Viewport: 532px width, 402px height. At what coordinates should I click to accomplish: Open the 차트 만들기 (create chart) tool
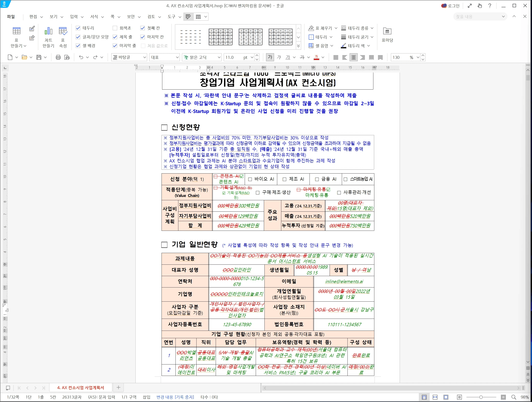point(48,37)
